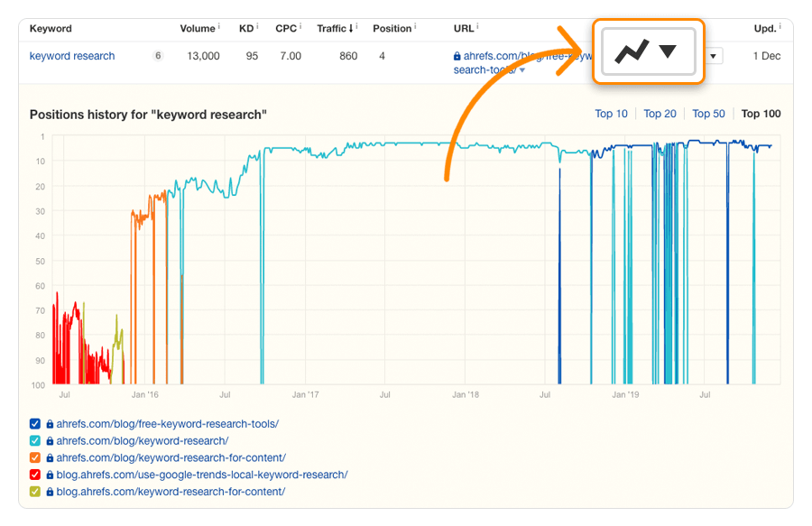Screen dimensions: 812x526
Task: Open the keyword research keyword link
Action: [x=72, y=55]
